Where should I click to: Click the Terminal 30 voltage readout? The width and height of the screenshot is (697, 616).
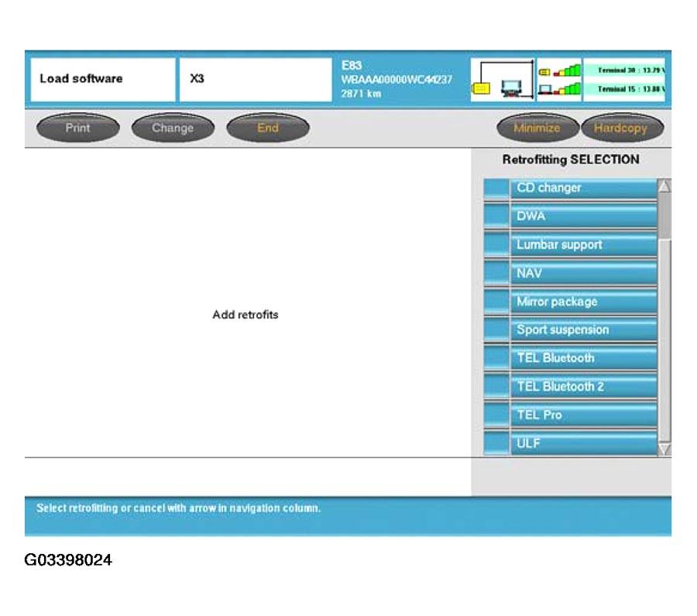626,70
